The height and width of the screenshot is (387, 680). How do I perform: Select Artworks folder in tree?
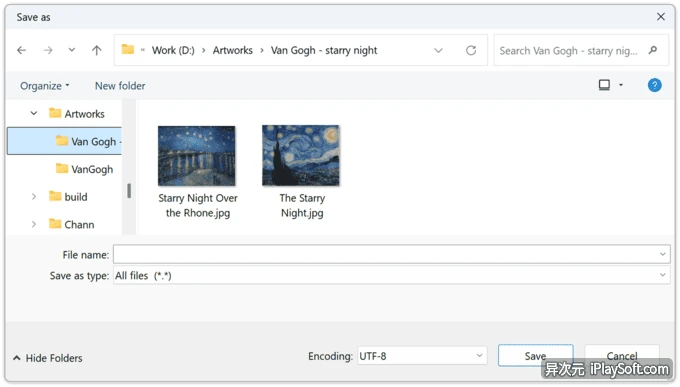click(x=77, y=114)
